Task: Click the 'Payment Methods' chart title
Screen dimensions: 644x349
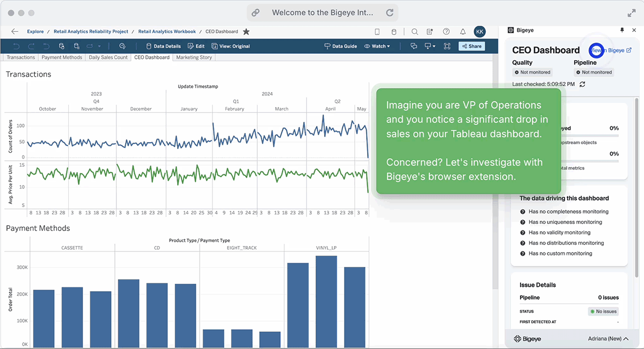Action: [38, 228]
